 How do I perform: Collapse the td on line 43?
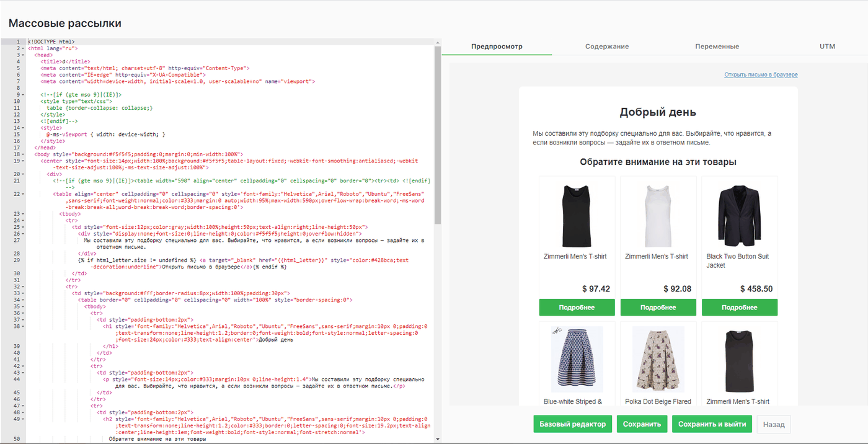point(23,373)
